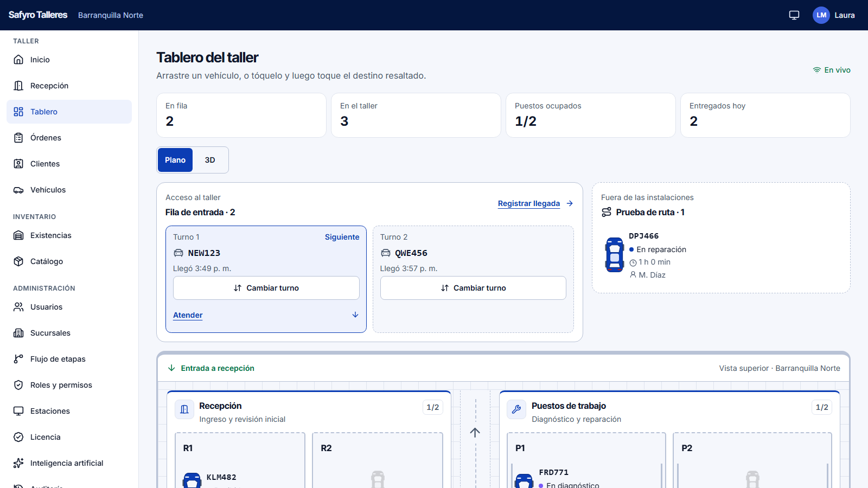Click the Existencias inventory icon
This screenshot has width=868, height=488.
(18, 235)
